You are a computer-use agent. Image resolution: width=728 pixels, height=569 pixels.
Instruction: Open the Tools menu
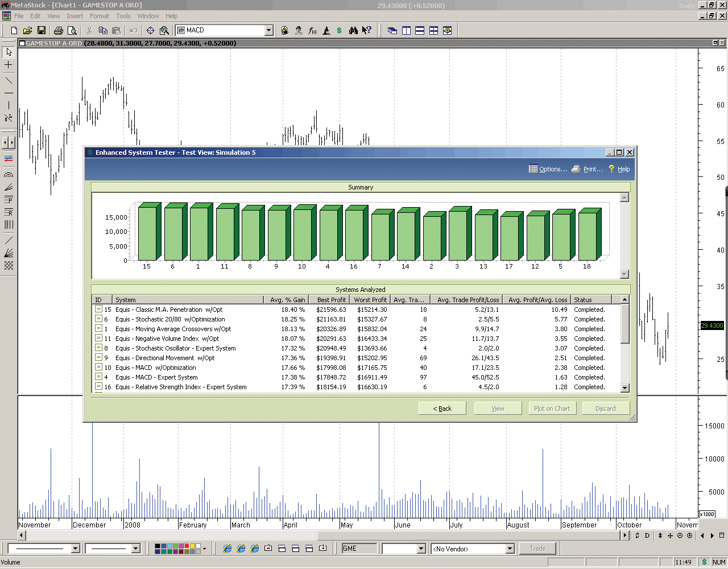click(123, 16)
